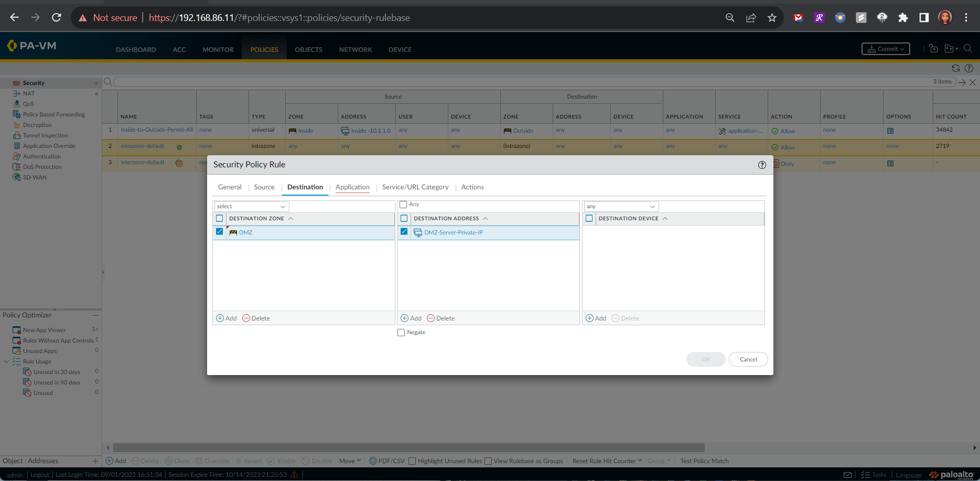Collapse the Rule Usage tree

click(x=7, y=361)
